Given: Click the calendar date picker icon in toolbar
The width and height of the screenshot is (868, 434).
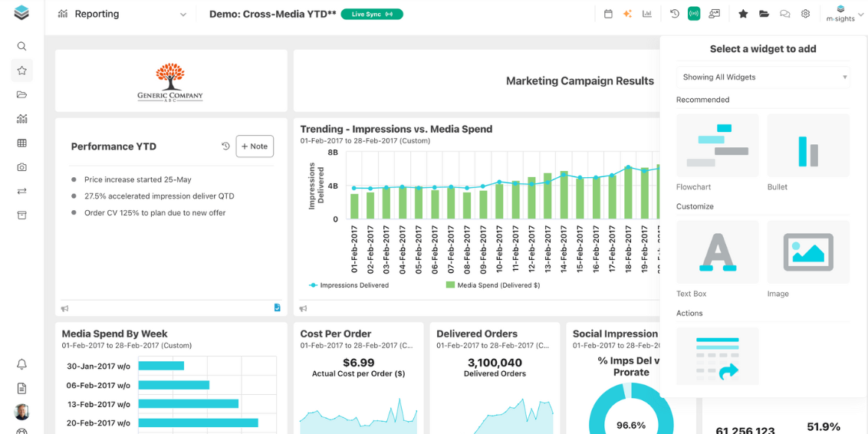Looking at the screenshot, I should click(608, 14).
